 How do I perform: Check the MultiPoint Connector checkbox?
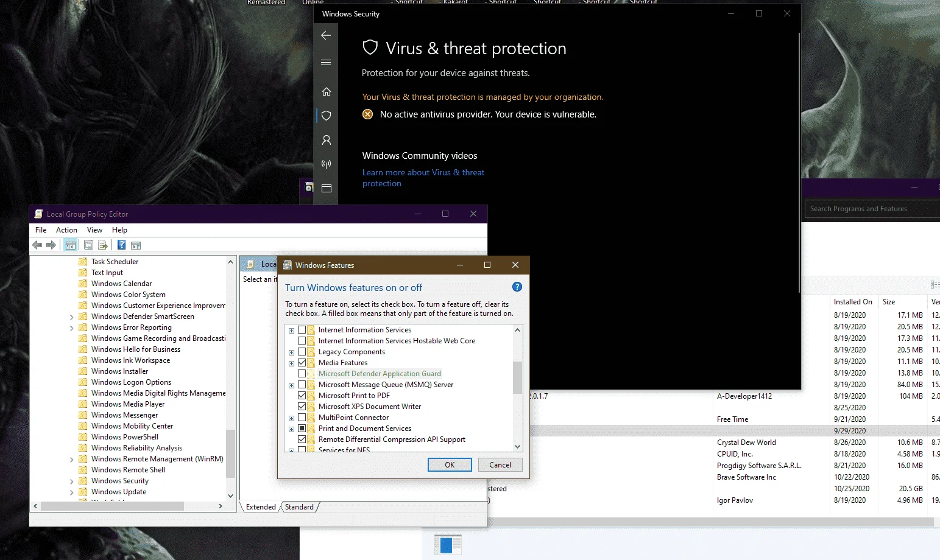tap(302, 418)
